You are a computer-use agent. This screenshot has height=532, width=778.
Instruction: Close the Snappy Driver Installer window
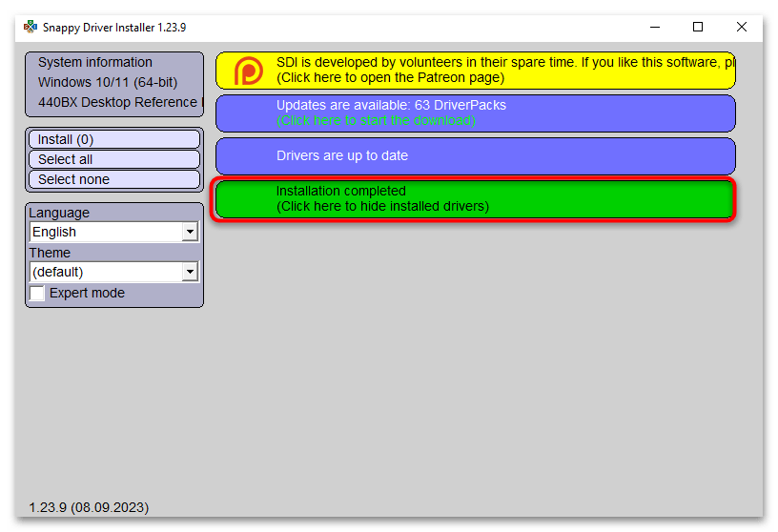tap(741, 28)
